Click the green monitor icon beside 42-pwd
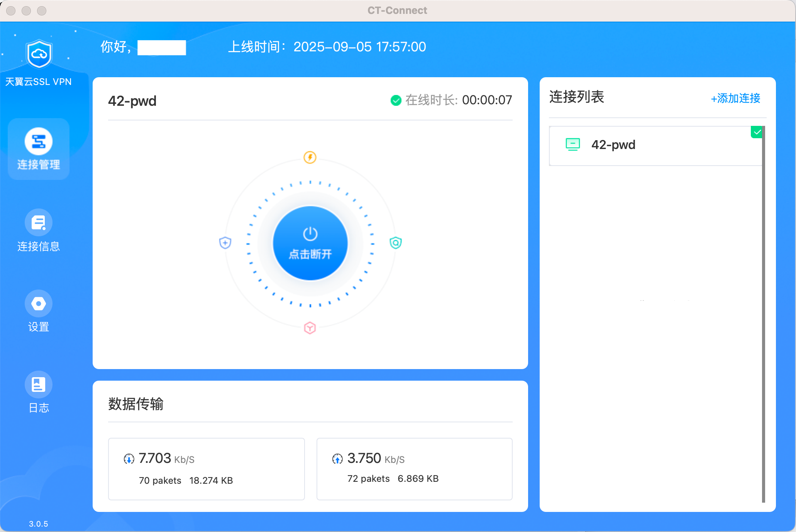The height and width of the screenshot is (532, 796). 573,144
